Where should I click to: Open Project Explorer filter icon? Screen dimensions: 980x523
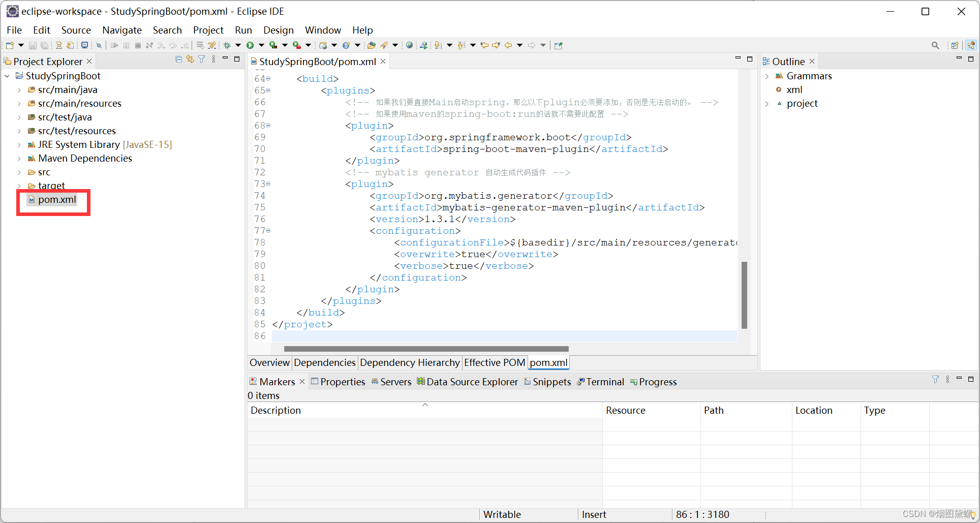[x=202, y=59]
